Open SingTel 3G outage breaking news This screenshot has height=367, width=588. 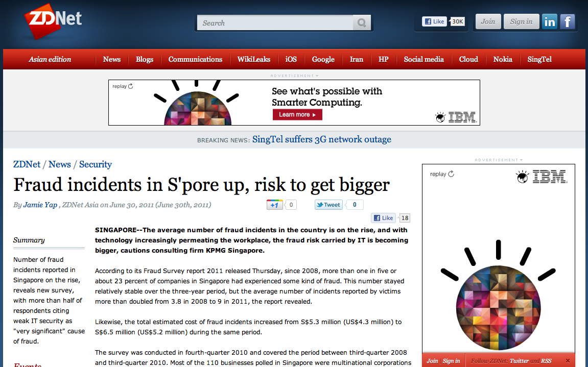(x=321, y=139)
